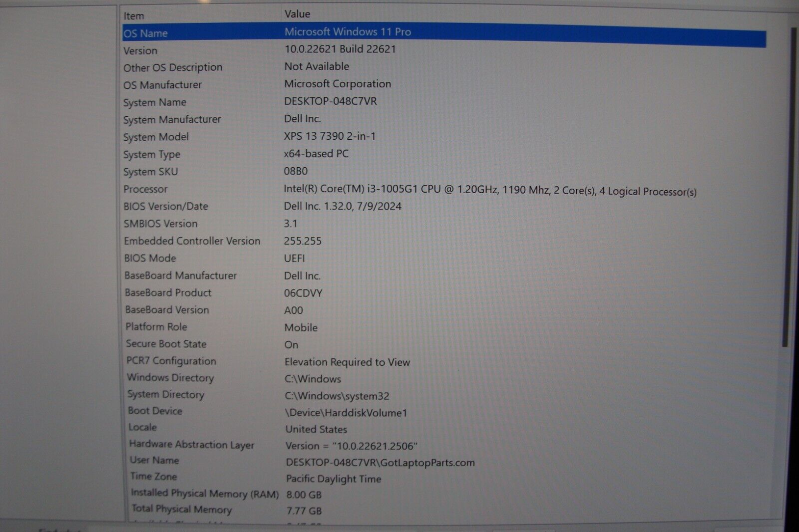Select the Hardware Abstraction Layer row
Image resolution: width=799 pixels, height=532 pixels.
pos(192,445)
